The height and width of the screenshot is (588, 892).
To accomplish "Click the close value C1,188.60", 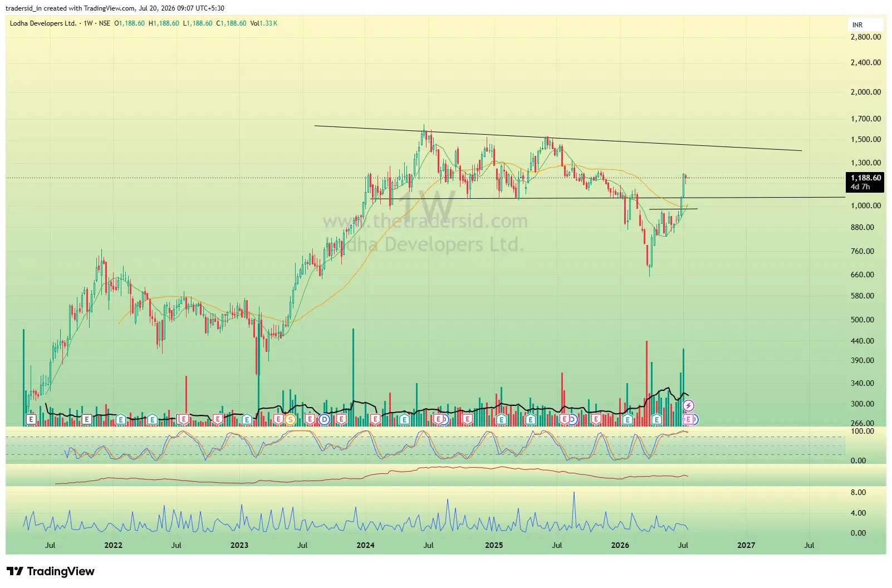I will pos(231,23).
